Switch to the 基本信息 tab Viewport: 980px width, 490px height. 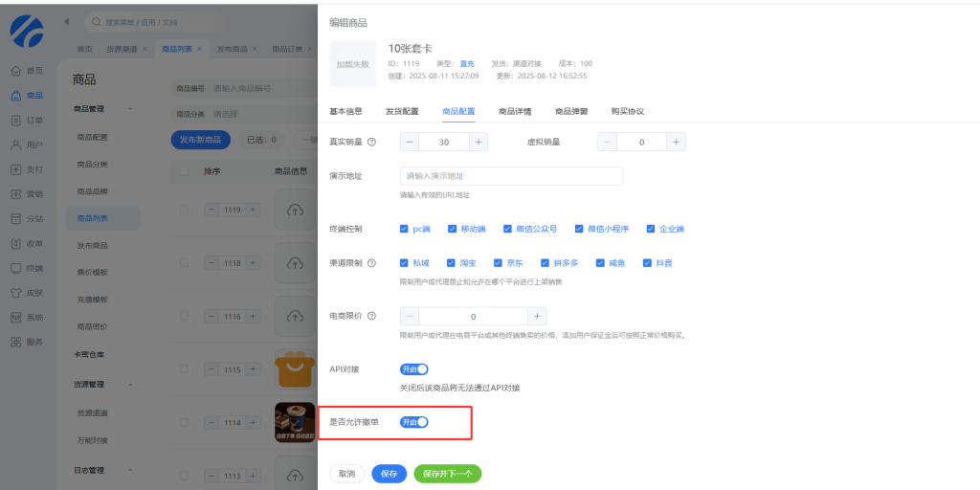pos(345,111)
